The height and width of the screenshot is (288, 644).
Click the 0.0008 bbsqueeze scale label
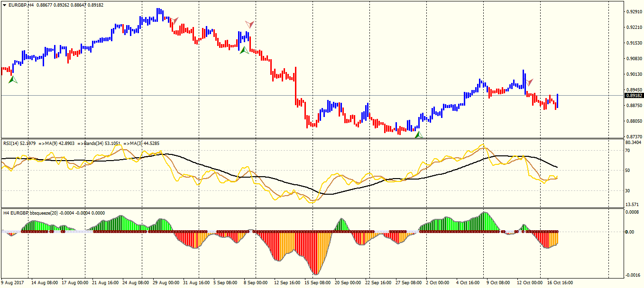click(x=633, y=213)
